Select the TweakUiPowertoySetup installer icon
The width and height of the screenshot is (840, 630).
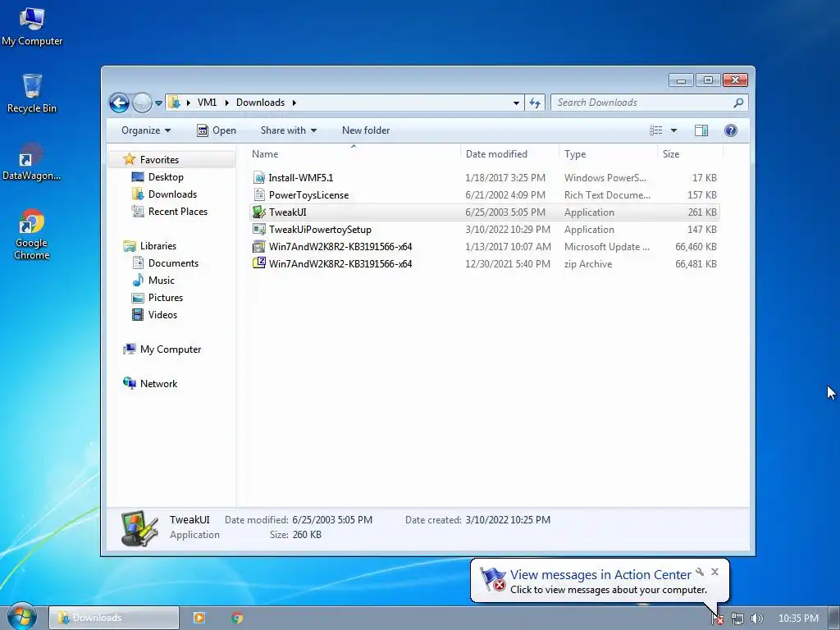point(259,230)
